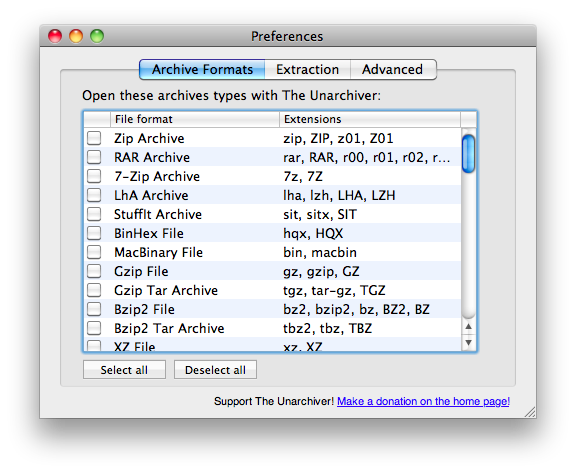Click the 'bz2, bzip2, bz, BZ2, BZ' extensions cell
Image resolution: width=576 pixels, height=473 pixels.
point(356,310)
